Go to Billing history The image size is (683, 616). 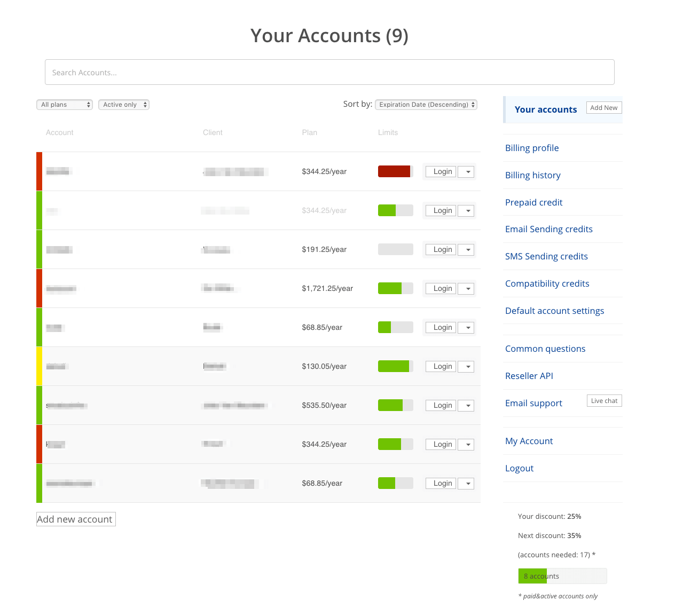pyautogui.click(x=533, y=176)
